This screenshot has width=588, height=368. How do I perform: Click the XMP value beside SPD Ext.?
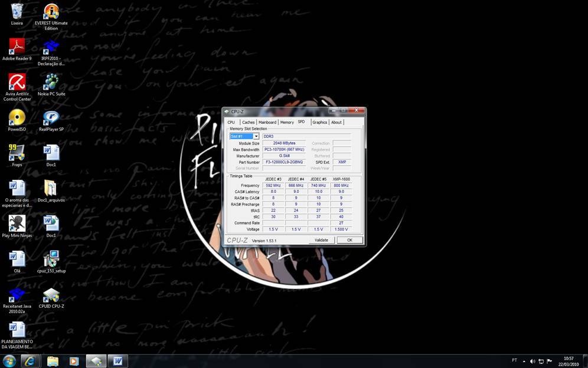pyautogui.click(x=342, y=162)
